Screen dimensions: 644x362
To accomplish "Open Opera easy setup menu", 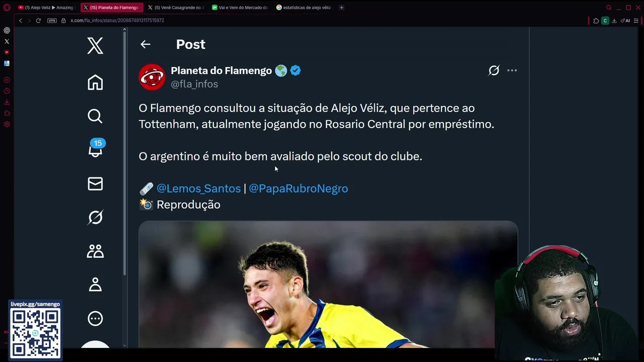I will 636,21.
